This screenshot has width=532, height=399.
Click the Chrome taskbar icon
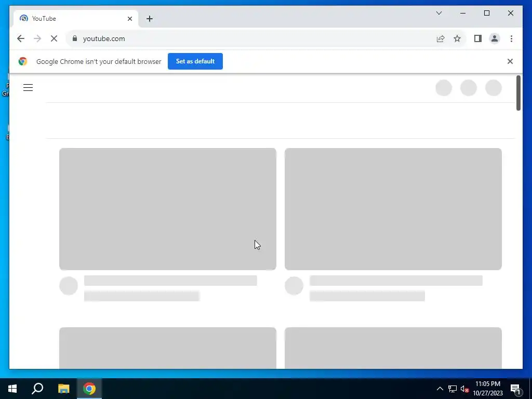pos(89,389)
